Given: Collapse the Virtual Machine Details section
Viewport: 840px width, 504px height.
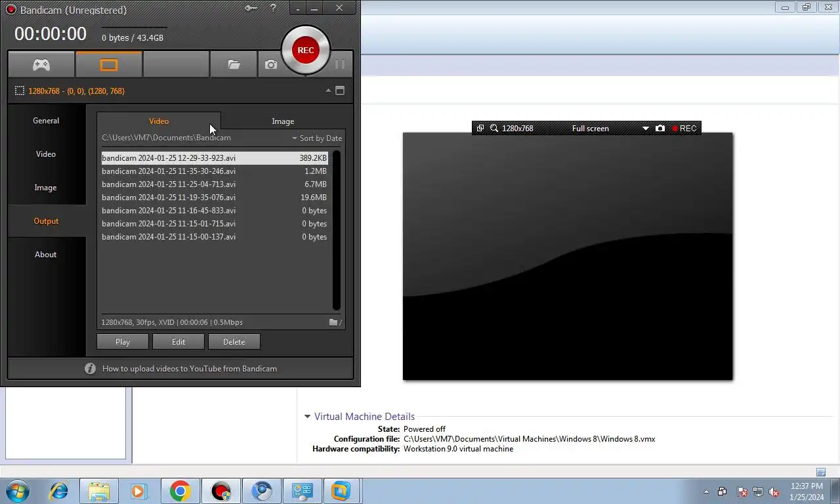Looking at the screenshot, I should tap(307, 417).
